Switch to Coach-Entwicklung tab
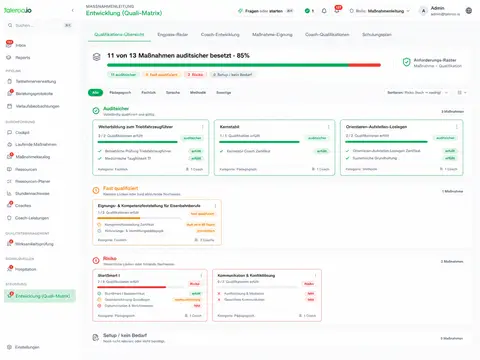This screenshot has height=360, width=480. (x=220, y=34)
